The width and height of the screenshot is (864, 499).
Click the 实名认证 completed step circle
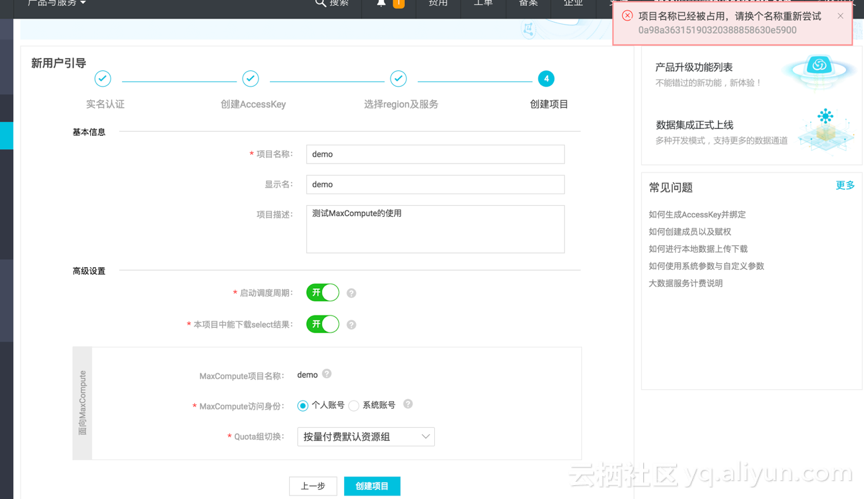pyautogui.click(x=102, y=79)
